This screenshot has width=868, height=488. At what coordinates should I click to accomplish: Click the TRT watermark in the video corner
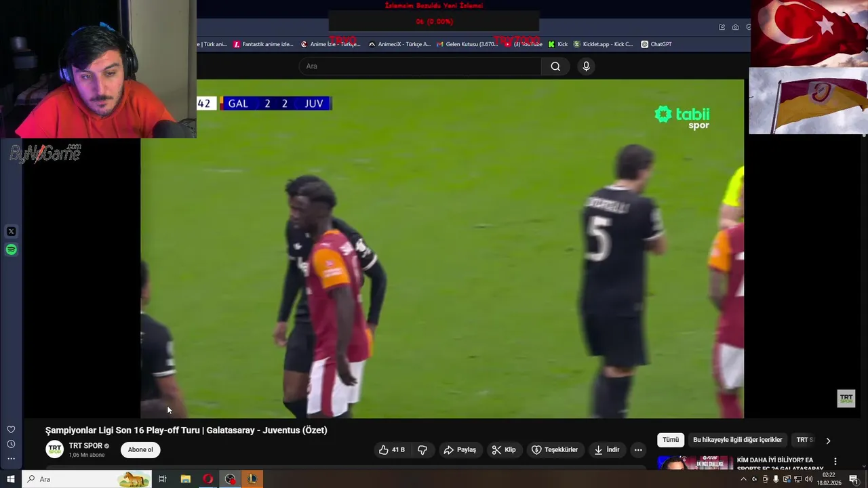click(x=846, y=399)
